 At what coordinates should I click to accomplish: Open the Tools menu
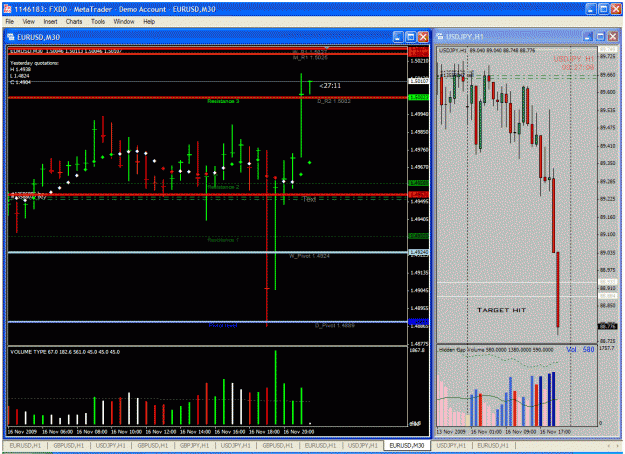[x=98, y=22]
